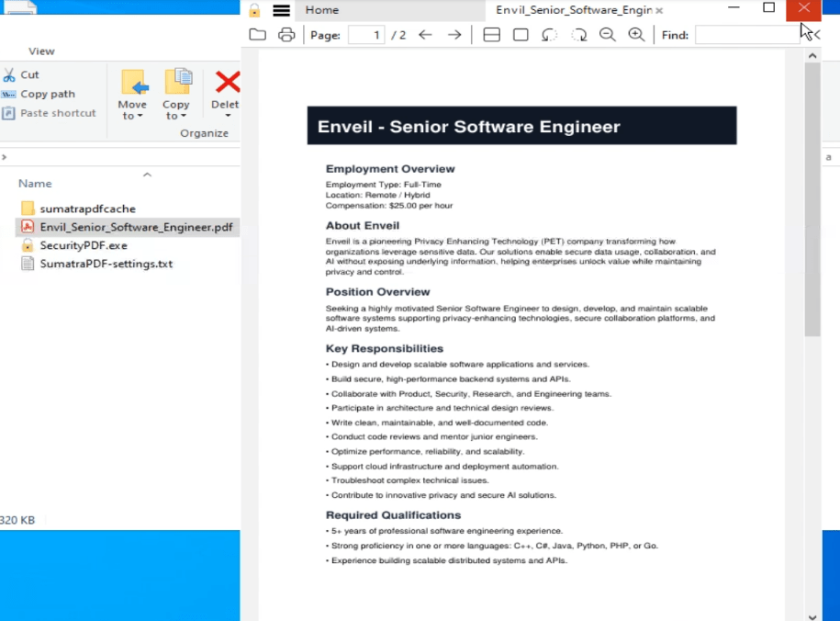The image size is (840, 621).
Task: Click the Move to folder icon
Action: (x=135, y=82)
